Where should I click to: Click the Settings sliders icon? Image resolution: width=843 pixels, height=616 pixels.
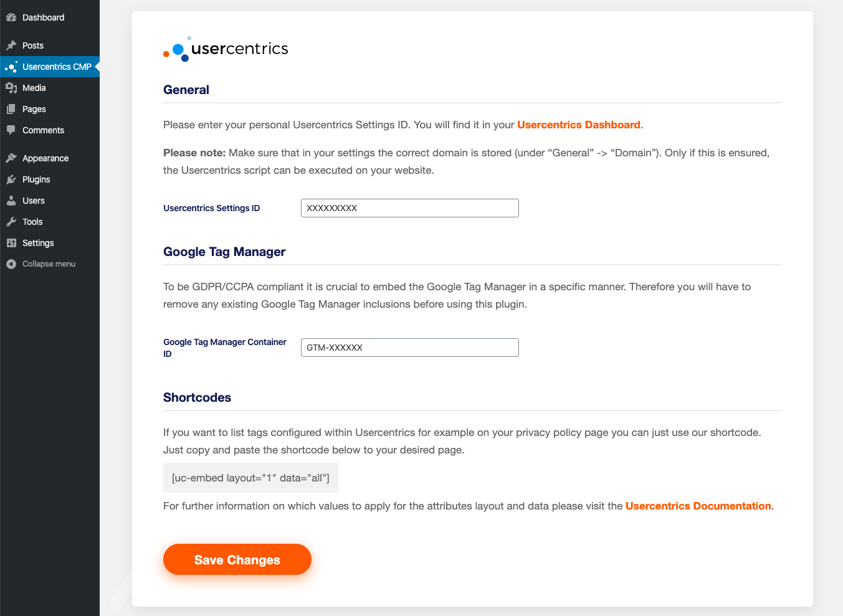(11, 243)
